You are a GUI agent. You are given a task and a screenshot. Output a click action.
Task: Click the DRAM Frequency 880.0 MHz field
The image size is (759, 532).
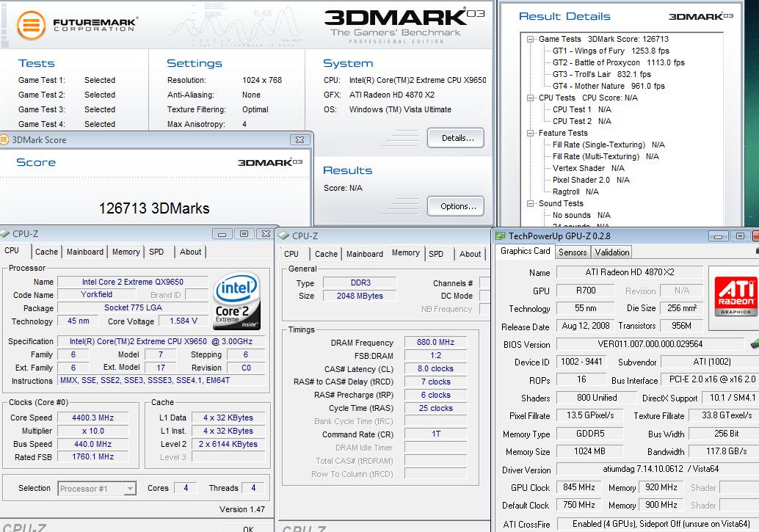pos(435,342)
